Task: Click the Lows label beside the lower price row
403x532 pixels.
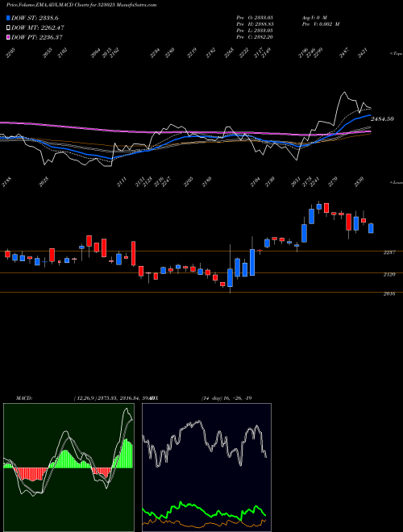Action: [x=397, y=182]
